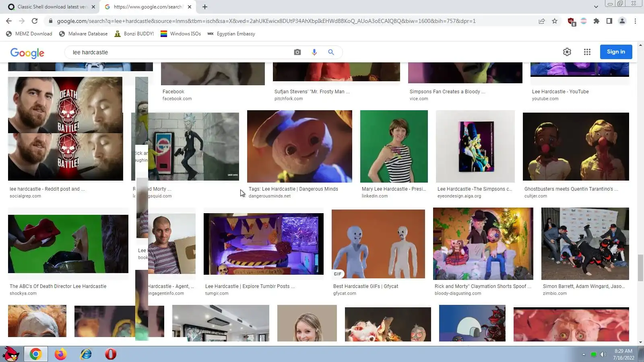View site info lock icon
The width and height of the screenshot is (644, 362).
click(x=50, y=21)
